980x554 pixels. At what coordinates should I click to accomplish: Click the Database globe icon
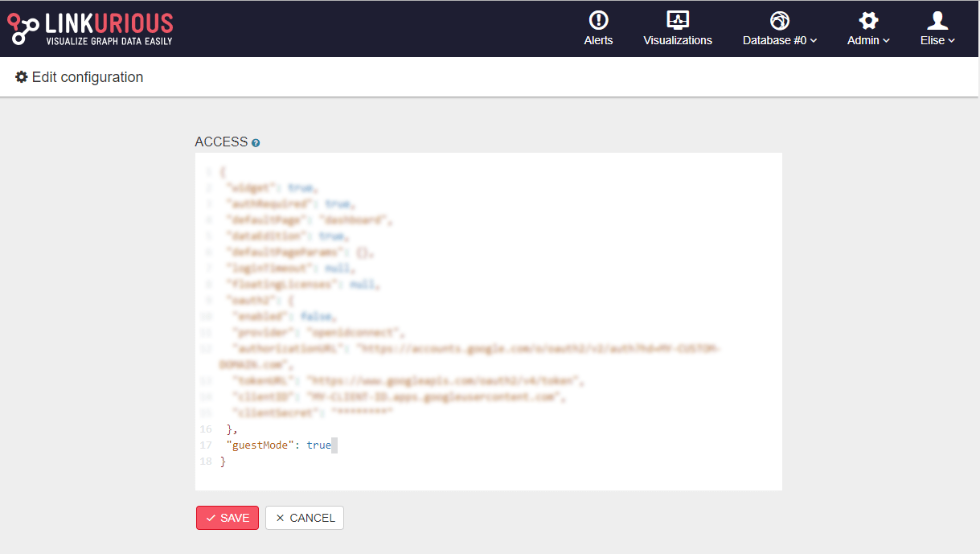point(779,20)
